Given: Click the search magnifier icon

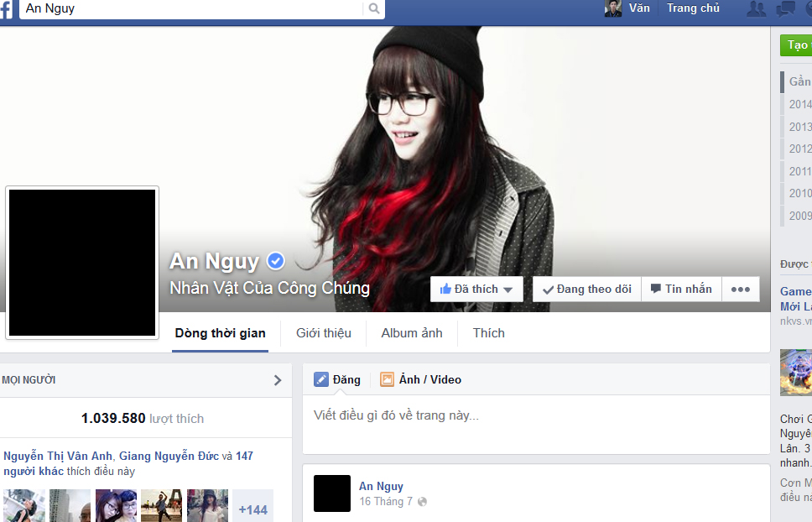Looking at the screenshot, I should (374, 8).
